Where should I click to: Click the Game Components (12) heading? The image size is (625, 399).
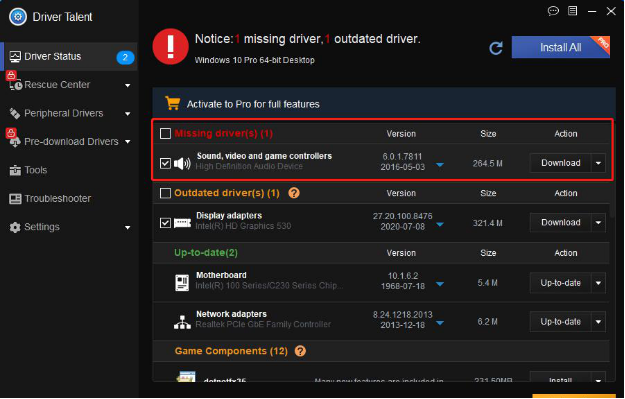pos(231,351)
